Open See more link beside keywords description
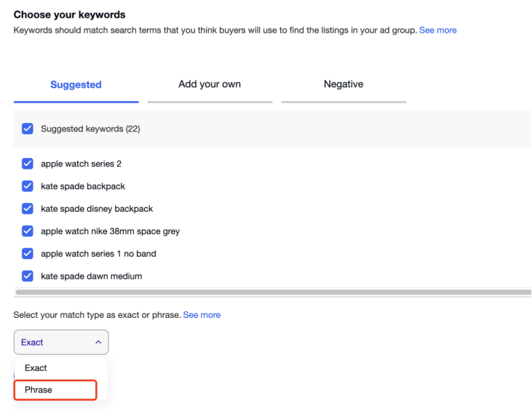This screenshot has width=532, height=411. 438,31
